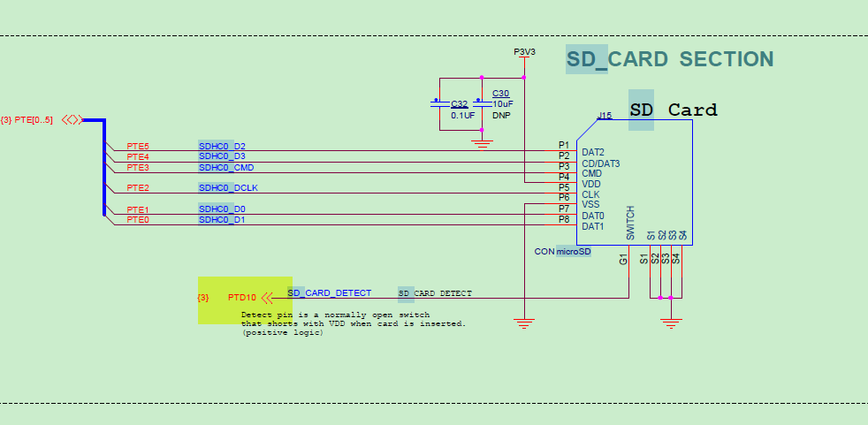The height and width of the screenshot is (425, 868).
Task: Click ground symbol under VSS wire
Action: pyautogui.click(x=523, y=323)
